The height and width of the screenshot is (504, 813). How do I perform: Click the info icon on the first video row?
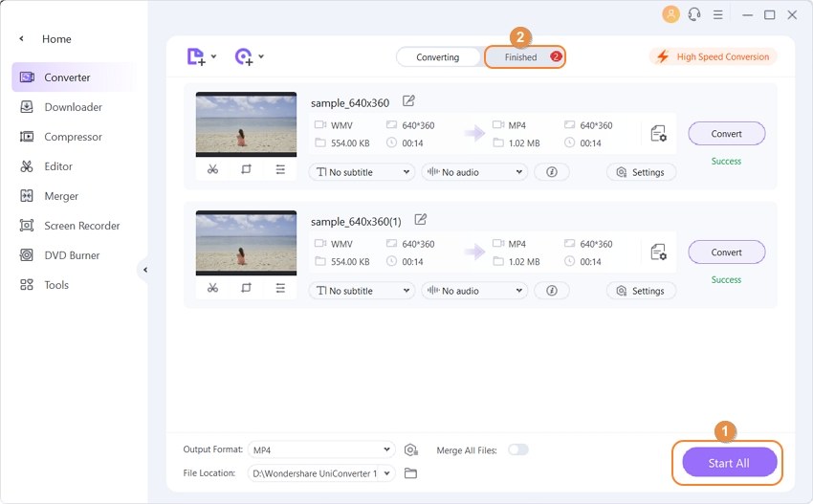pos(551,172)
